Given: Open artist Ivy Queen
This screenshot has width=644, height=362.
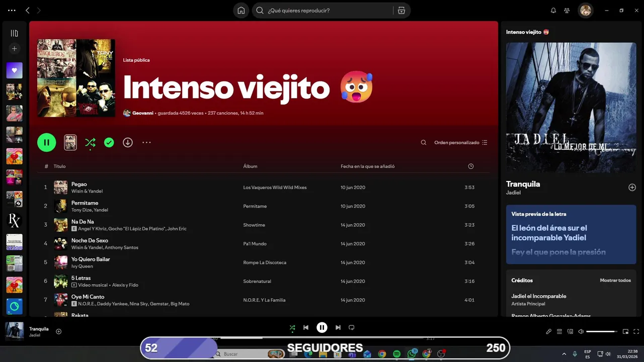Looking at the screenshot, I should [82, 266].
